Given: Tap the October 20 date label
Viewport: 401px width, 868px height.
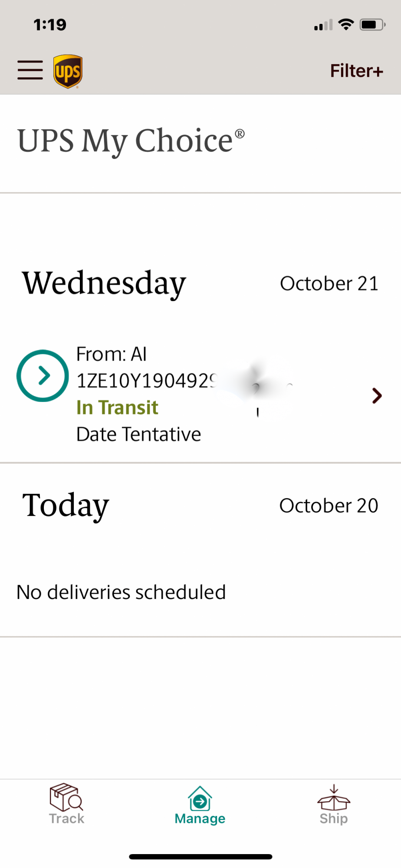Looking at the screenshot, I should click(329, 506).
